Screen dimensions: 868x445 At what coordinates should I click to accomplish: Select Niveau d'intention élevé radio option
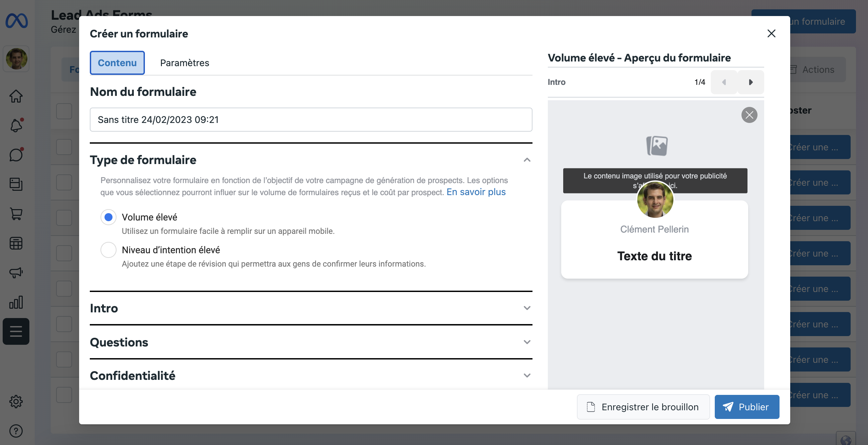(108, 250)
